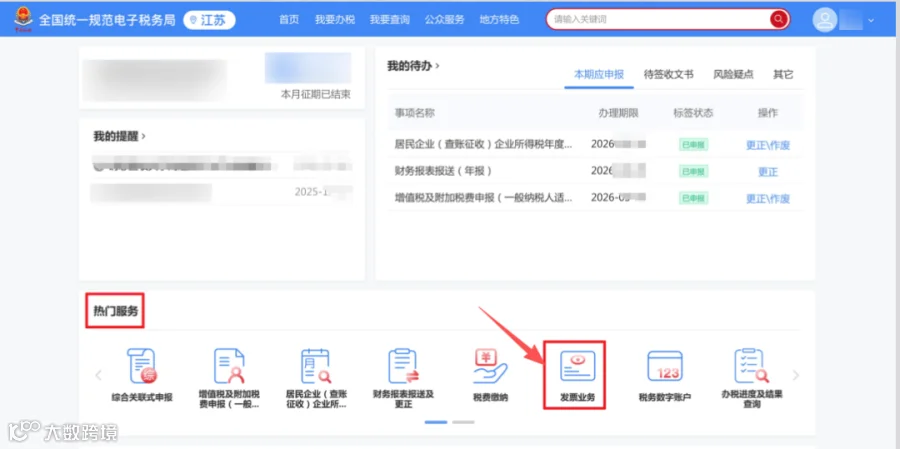Go to 首页 in top navigation
This screenshot has width=900, height=449.
[x=289, y=20]
